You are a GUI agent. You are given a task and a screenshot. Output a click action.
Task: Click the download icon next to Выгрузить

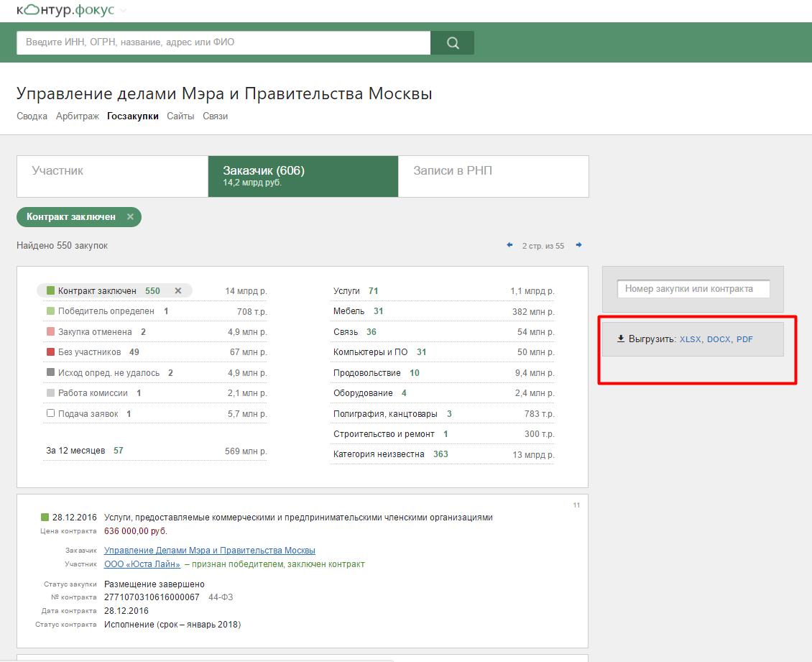(x=620, y=339)
